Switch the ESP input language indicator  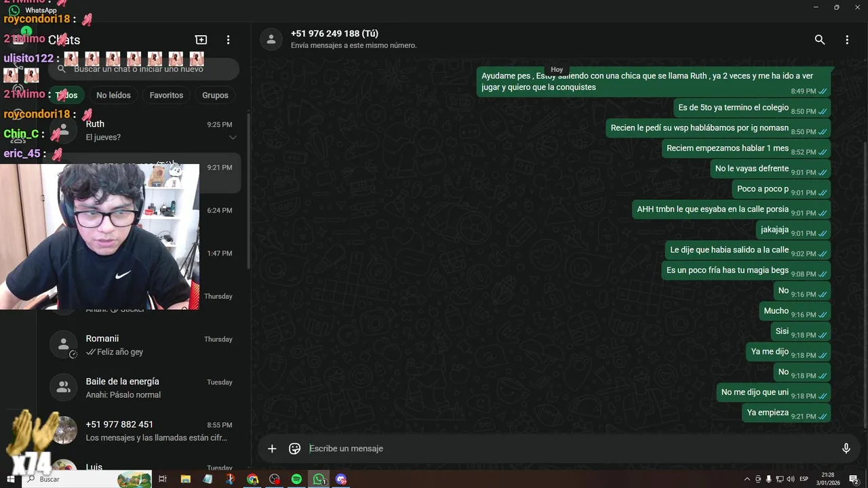[x=805, y=479]
